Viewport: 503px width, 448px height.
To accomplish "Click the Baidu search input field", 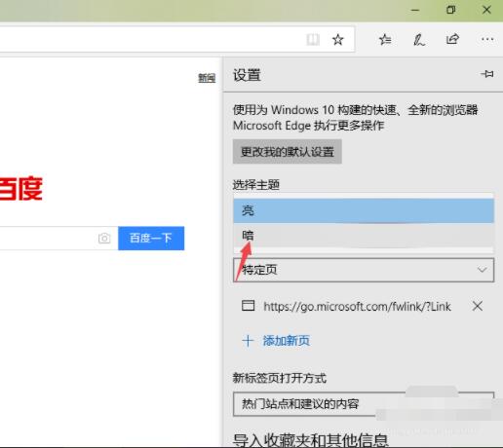I will coord(58,239).
